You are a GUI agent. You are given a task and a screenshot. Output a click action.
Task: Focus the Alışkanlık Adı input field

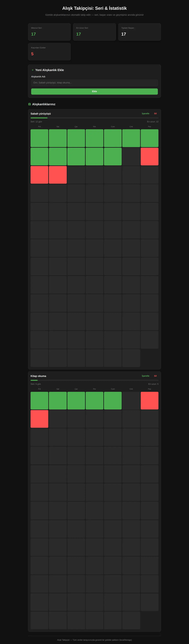coord(94,83)
